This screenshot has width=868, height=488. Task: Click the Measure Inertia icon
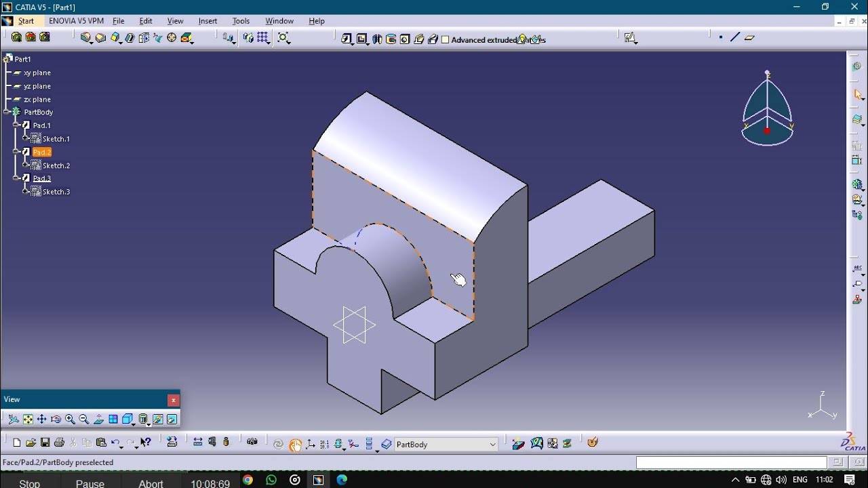pos(226,442)
